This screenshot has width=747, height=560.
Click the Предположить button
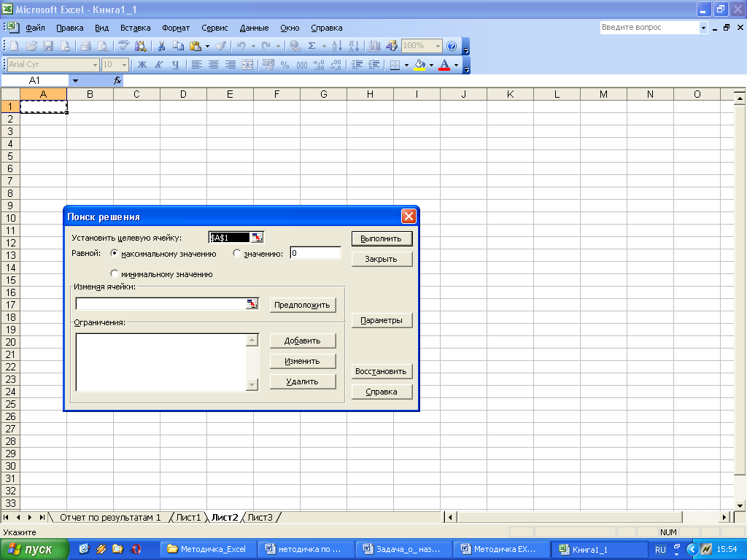303,305
